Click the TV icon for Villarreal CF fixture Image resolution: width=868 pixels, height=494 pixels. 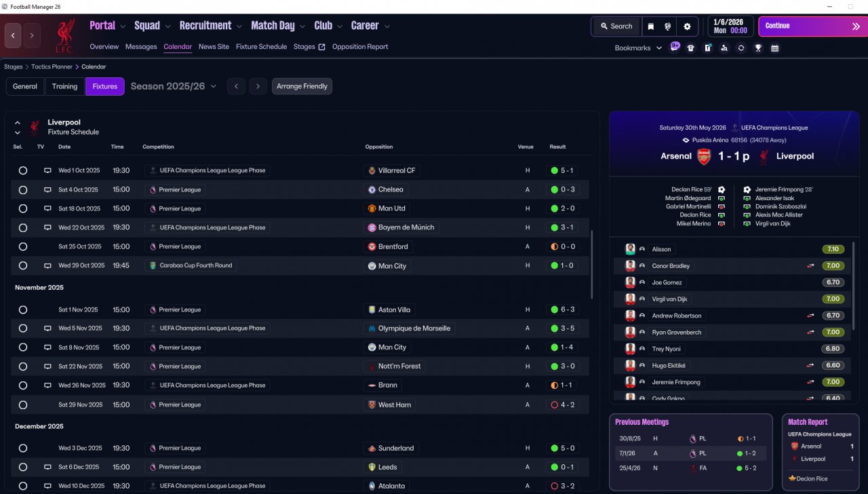pos(47,171)
